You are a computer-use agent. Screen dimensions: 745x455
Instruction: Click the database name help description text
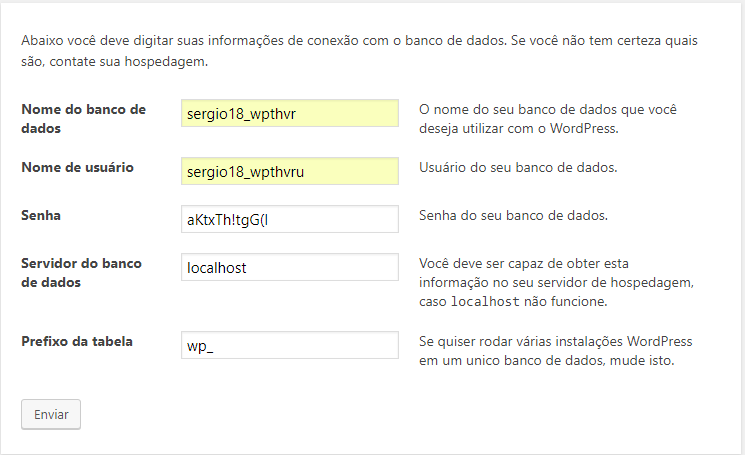(x=555, y=118)
